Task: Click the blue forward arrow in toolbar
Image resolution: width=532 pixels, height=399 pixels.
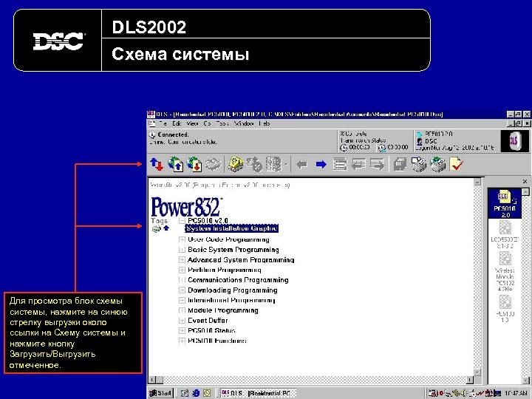Action: [321, 165]
